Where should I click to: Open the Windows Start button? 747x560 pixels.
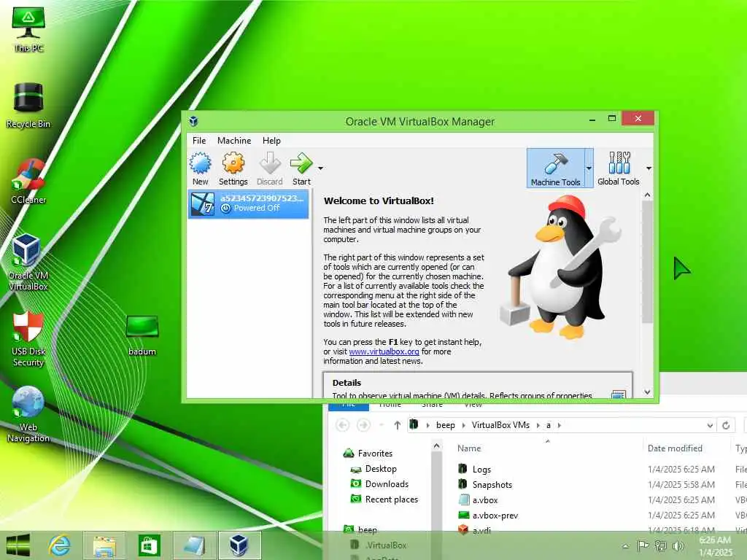point(18,545)
